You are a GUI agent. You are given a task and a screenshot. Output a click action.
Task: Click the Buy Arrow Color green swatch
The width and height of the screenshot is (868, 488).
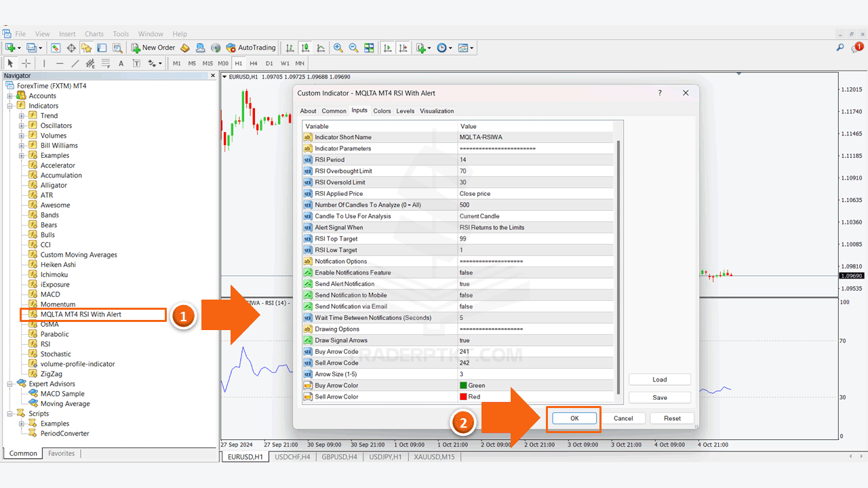(463, 386)
